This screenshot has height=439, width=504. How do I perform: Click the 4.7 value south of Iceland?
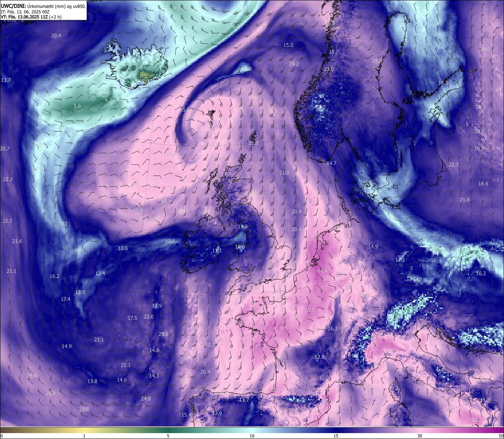tap(108, 100)
